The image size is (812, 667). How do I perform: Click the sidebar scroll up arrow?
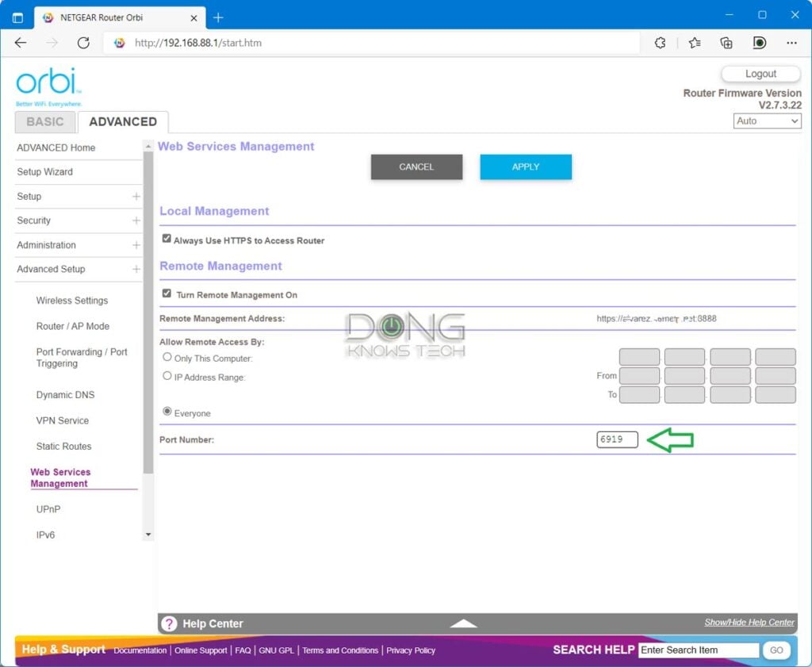click(x=148, y=147)
